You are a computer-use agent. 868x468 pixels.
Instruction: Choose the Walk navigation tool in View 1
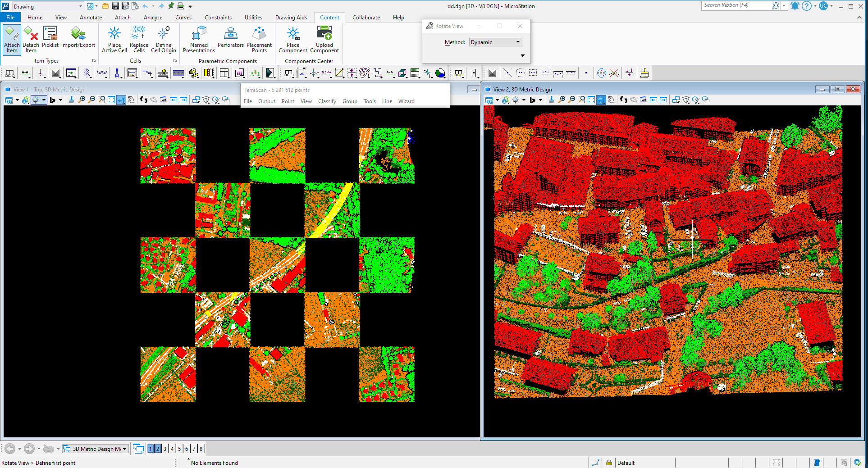pyautogui.click(x=143, y=100)
